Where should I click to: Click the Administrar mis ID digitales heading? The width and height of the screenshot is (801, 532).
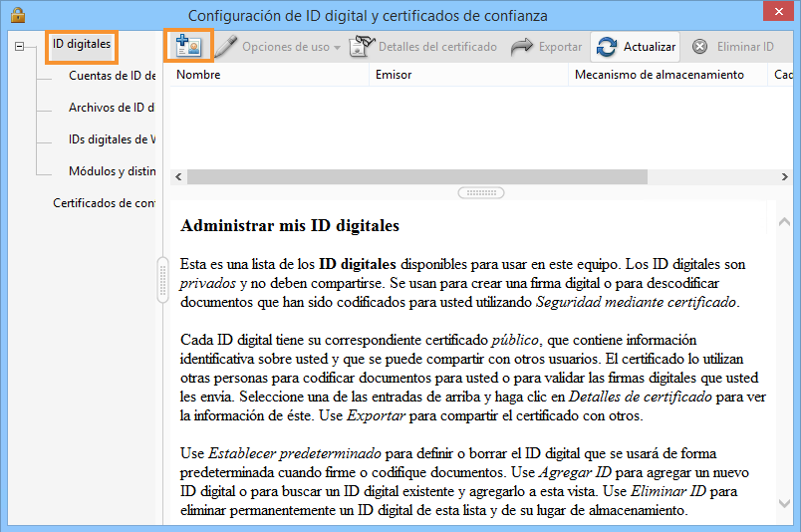click(x=290, y=225)
